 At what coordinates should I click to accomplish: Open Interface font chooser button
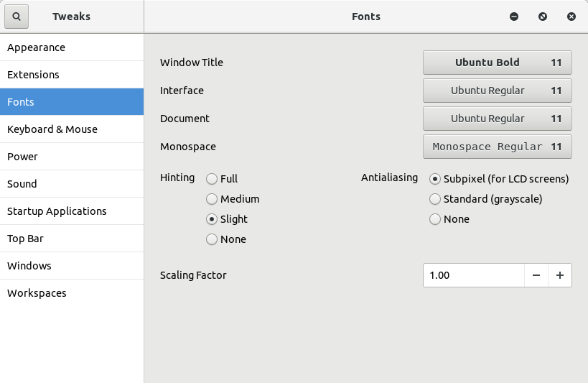[497, 91]
